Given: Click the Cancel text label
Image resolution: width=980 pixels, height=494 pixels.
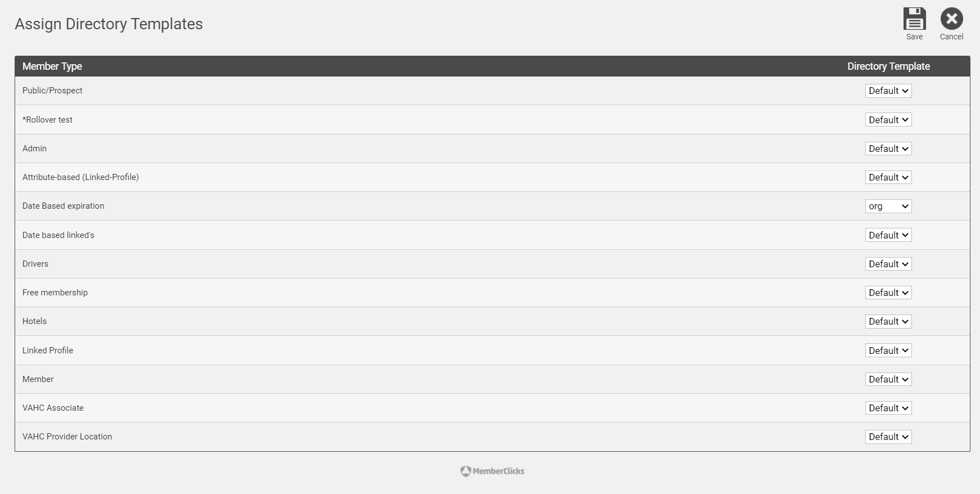Looking at the screenshot, I should (x=951, y=37).
